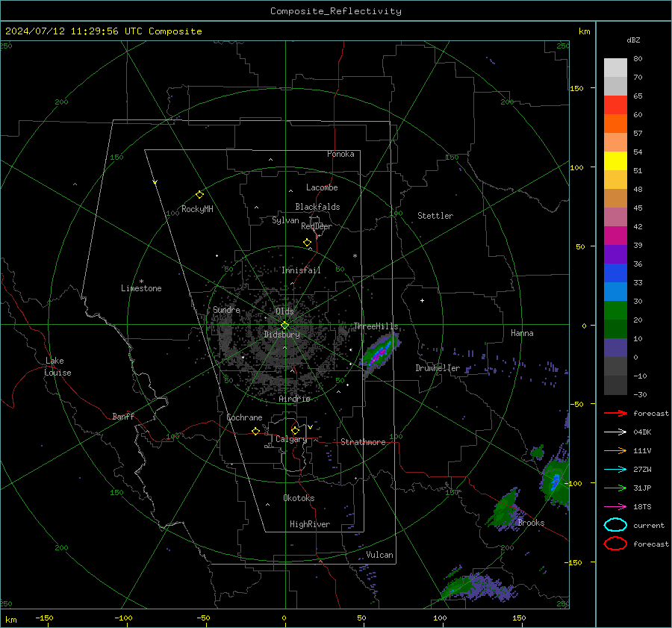Click the cyan 27ZW arrow icon
672x628 pixels.
point(615,469)
